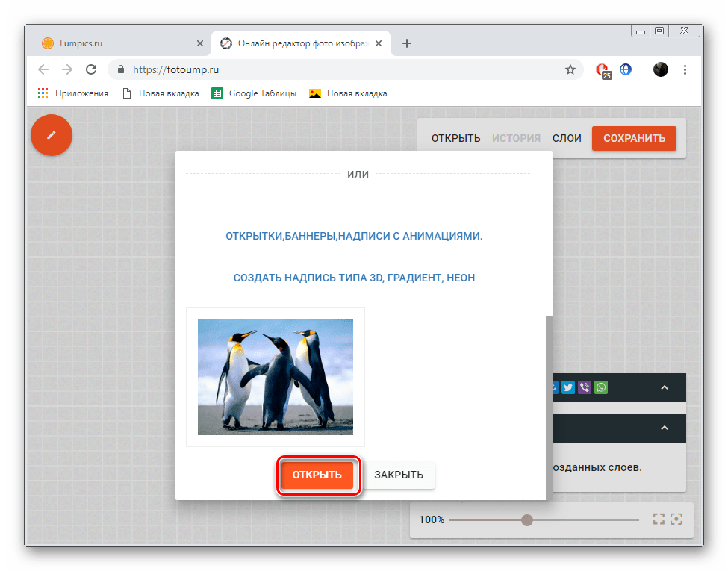728x571 pixels.
Task: Click the fit-to-screen icon near zoom slider
Action: point(659,519)
